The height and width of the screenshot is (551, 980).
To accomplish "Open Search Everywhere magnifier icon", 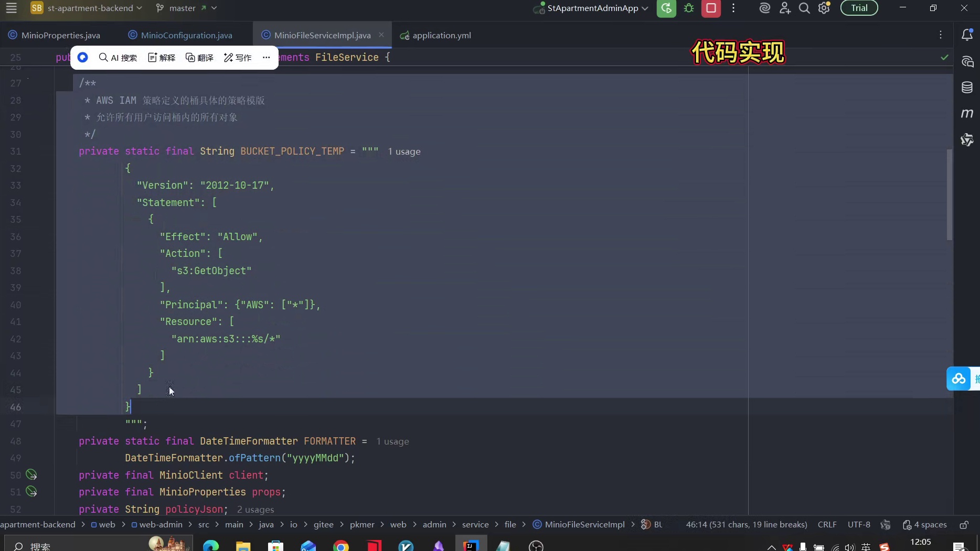I will [804, 8].
